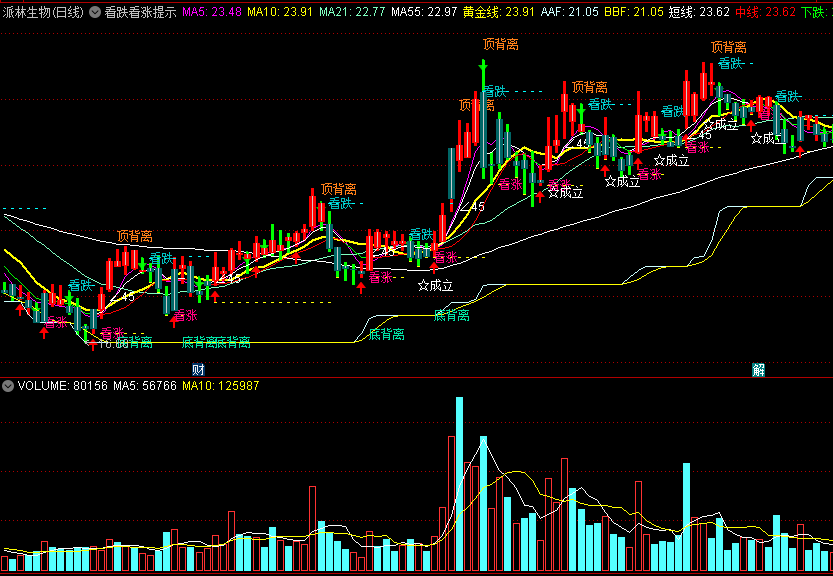833x576 pixels.
Task: Select the MA55: 22.97 label
Action: tap(424, 12)
